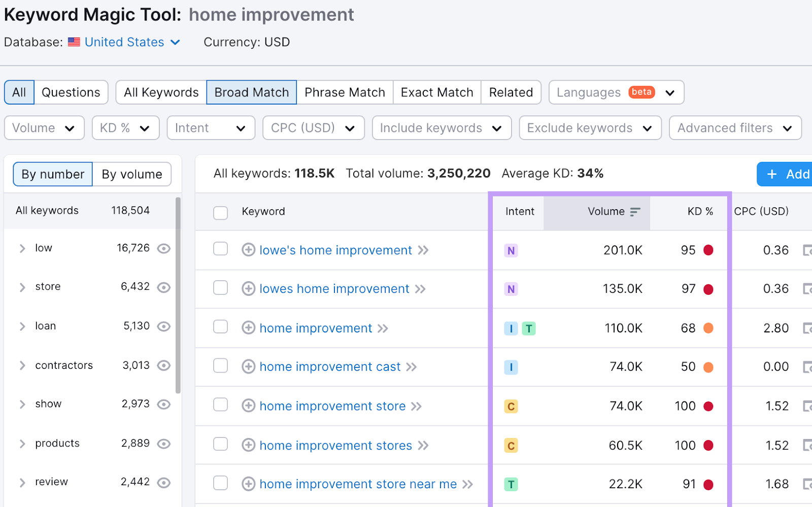
Task: Open keyword details via double-arrow next to home improvement cast
Action: (x=412, y=366)
